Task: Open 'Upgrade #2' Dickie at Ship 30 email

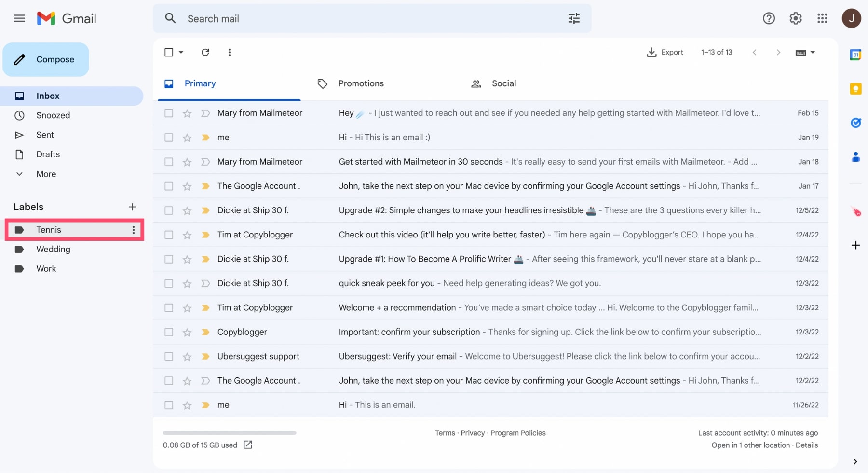Action: coord(491,210)
